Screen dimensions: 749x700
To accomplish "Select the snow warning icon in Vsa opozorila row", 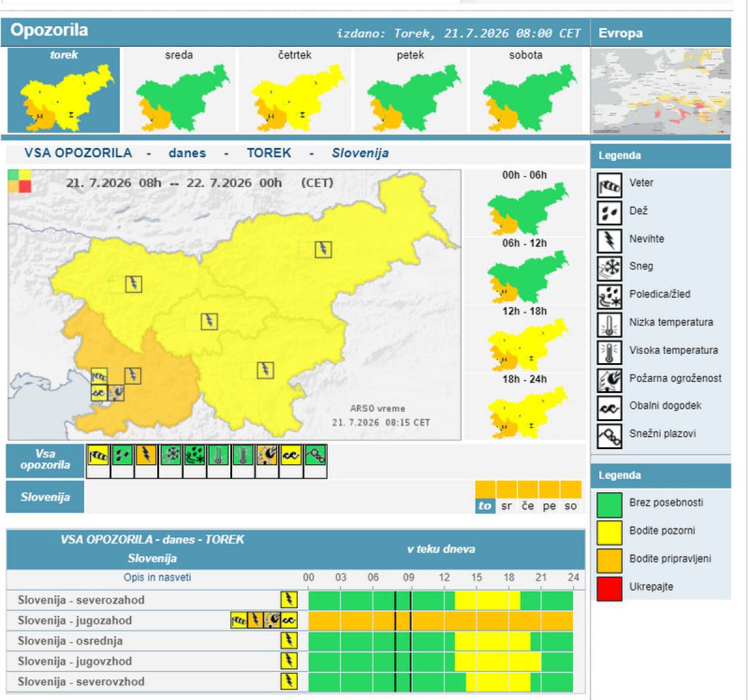I will 170,455.
